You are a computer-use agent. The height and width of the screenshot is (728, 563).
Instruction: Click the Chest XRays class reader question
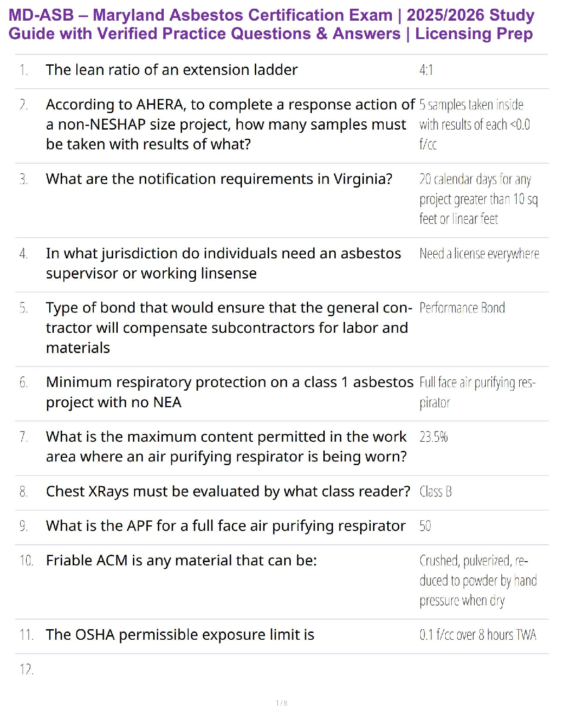(x=228, y=491)
